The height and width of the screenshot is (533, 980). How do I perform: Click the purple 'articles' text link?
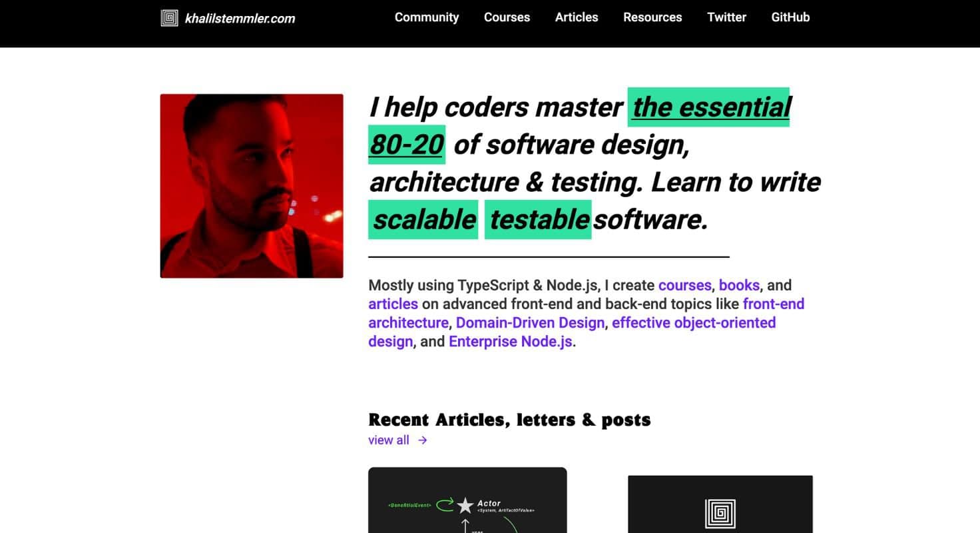click(x=393, y=304)
